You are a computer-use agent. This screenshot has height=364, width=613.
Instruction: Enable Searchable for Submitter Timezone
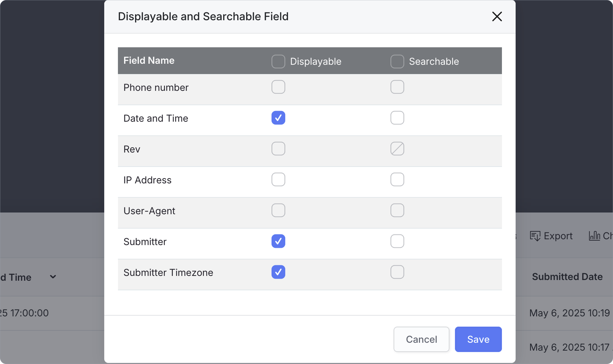pos(397,272)
